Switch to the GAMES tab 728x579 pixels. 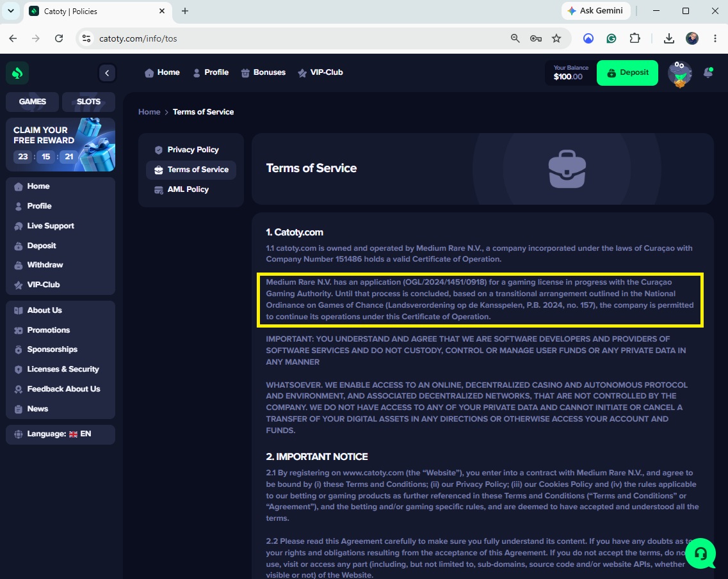pyautogui.click(x=33, y=102)
